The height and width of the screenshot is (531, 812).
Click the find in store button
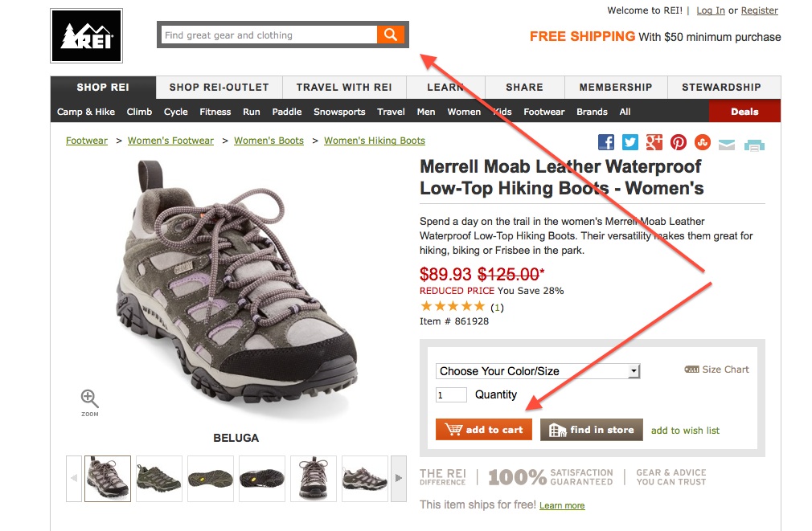(x=592, y=430)
